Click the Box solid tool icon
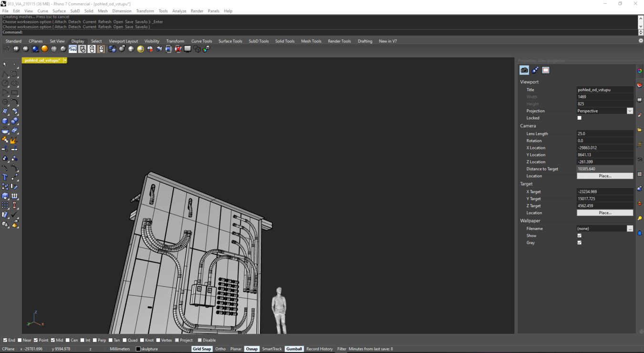Screen dimensions: 644x353 [x=5, y=121]
